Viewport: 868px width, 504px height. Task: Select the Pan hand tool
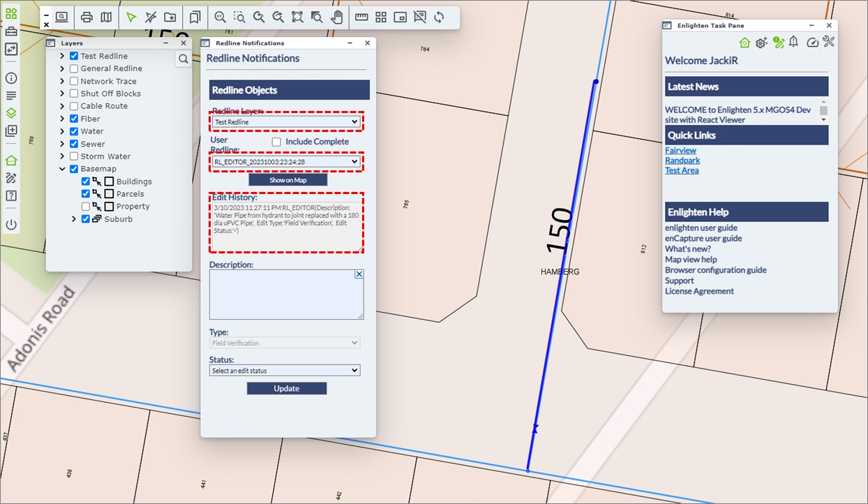tap(336, 17)
